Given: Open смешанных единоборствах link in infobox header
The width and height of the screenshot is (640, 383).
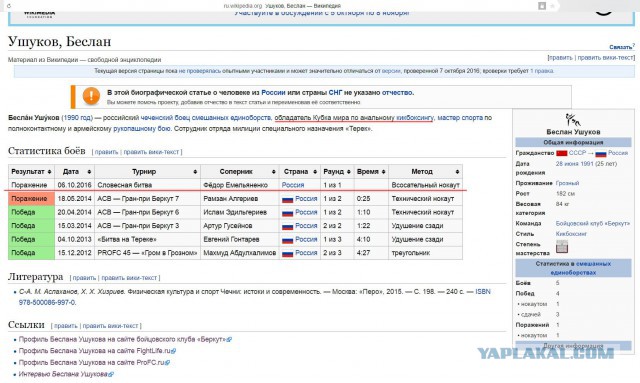Looking at the screenshot, I should 580,268.
